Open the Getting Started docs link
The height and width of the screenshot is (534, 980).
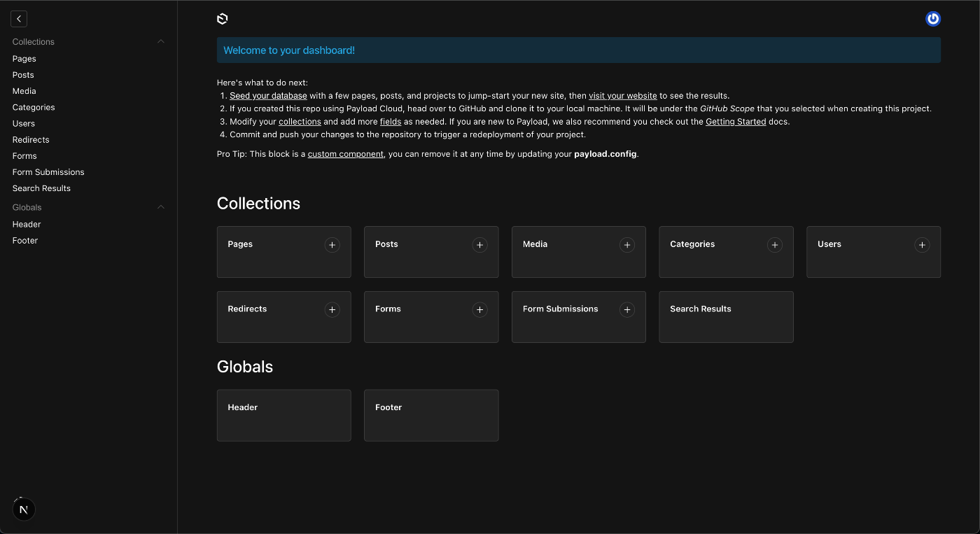point(736,122)
